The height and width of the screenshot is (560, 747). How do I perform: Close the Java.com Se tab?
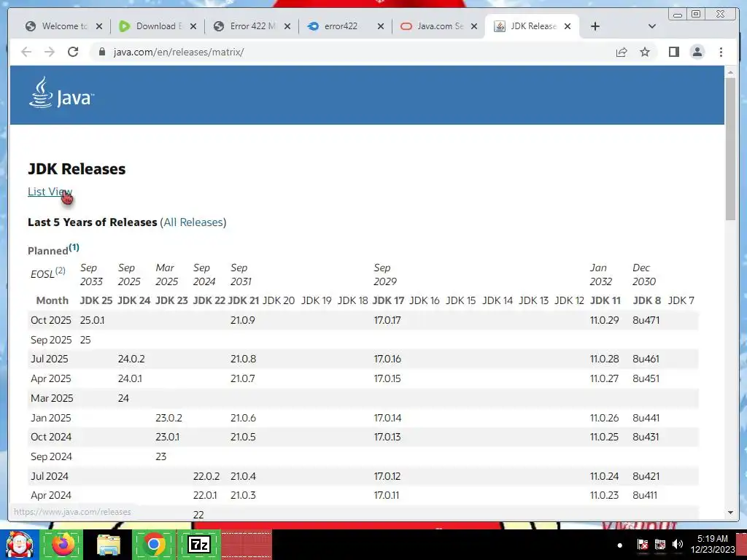474,26
